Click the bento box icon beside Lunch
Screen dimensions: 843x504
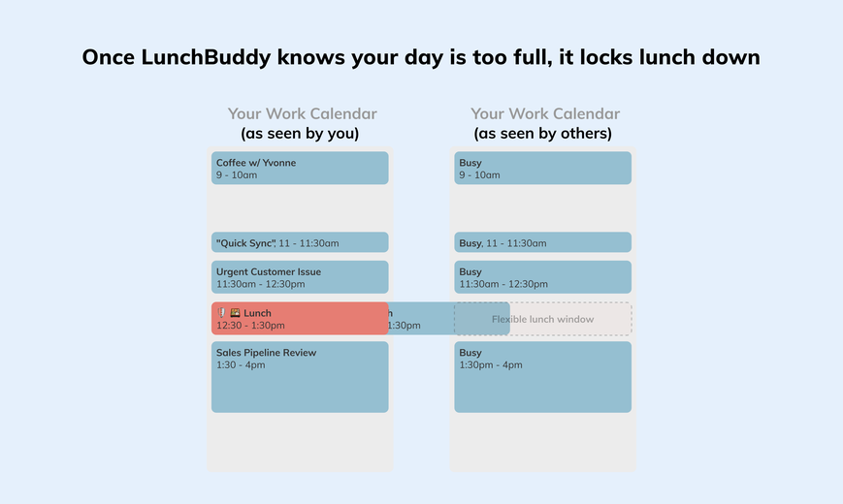click(x=235, y=313)
